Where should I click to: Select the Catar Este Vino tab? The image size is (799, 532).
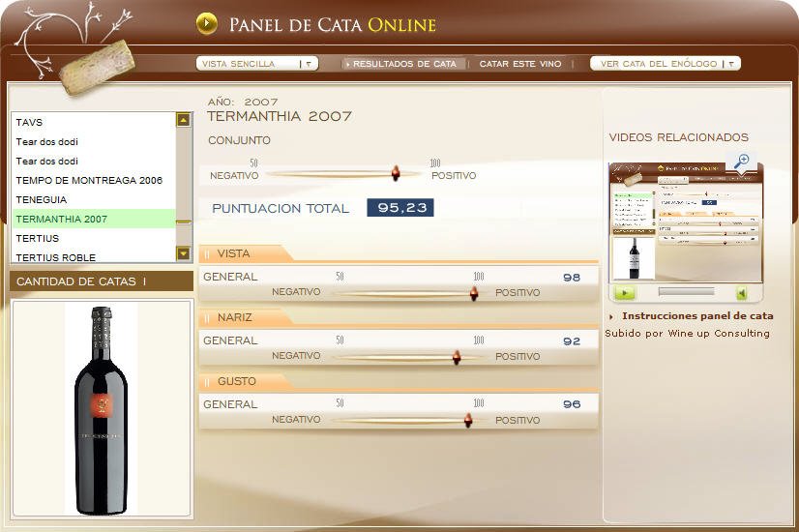coord(520,64)
